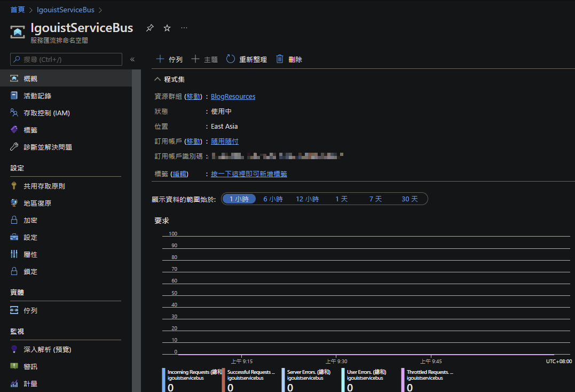The image size is (575, 392).
Task: Open 加密 lock icon
Action: 14,220
